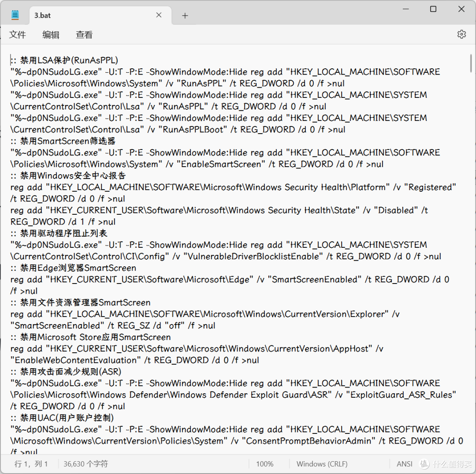
Task: Click comment line 禁用Windows安全中心报告
Action: click(x=68, y=175)
